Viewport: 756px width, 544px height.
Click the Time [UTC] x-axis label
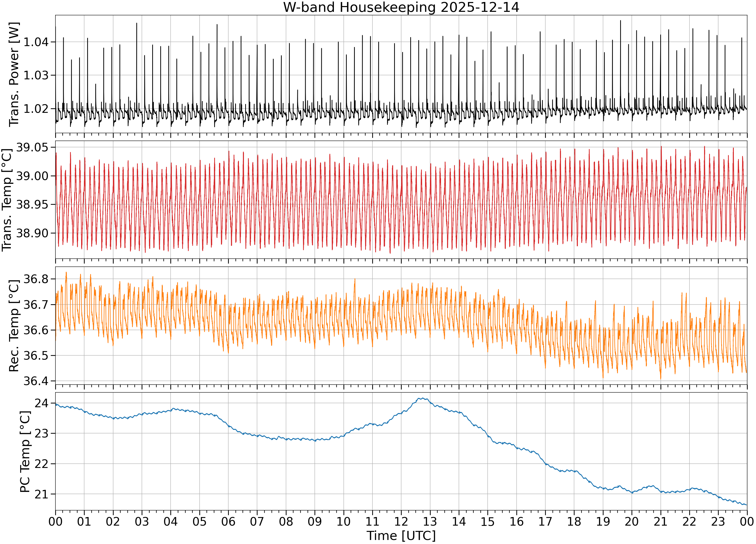coord(401,536)
